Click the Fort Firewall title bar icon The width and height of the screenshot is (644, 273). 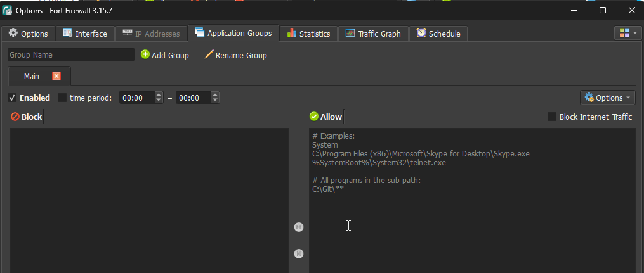7,10
